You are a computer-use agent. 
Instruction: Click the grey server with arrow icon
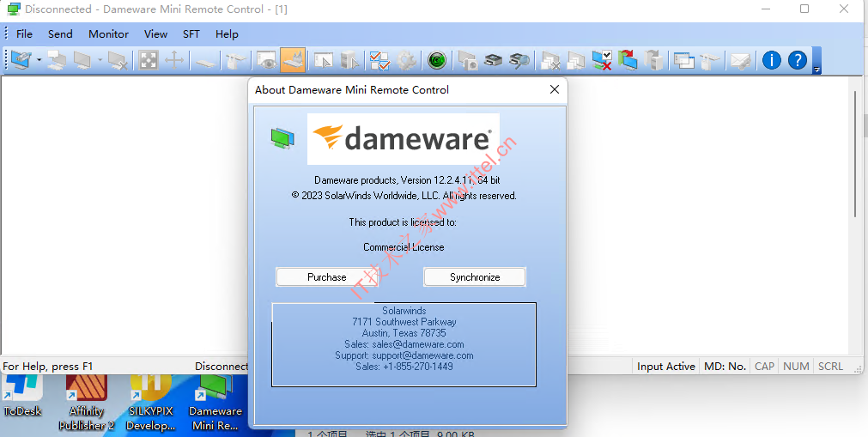click(654, 60)
